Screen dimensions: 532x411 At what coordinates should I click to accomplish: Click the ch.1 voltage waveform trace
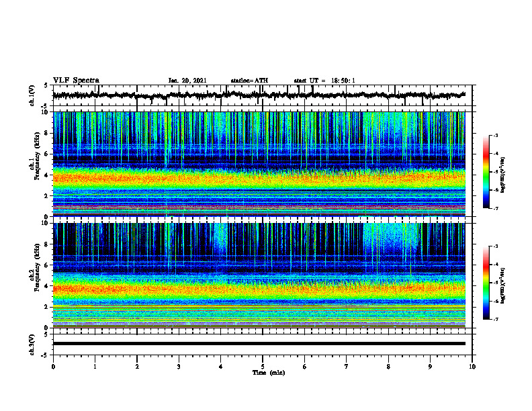259,95
